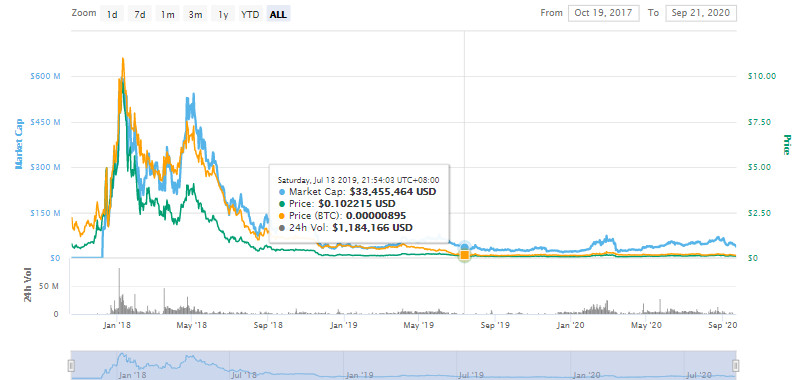Select the ALL zoom range
This screenshot has height=380, width=800.
(278, 14)
